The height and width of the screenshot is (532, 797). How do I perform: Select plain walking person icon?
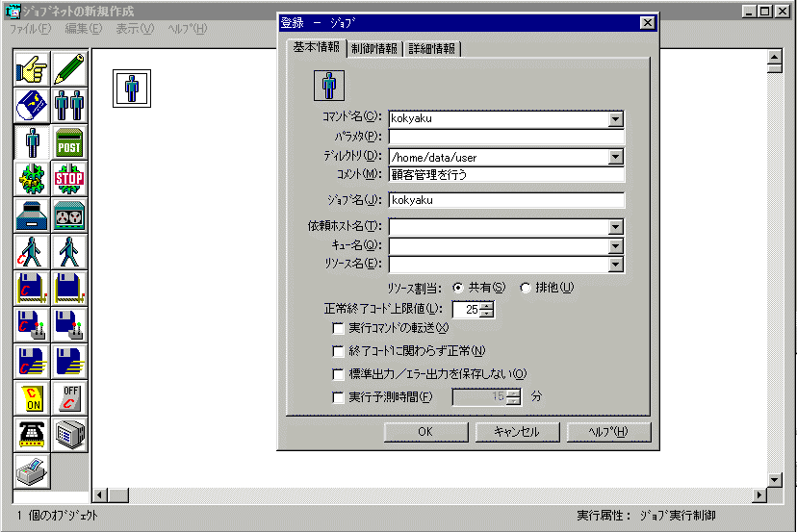tap(69, 252)
